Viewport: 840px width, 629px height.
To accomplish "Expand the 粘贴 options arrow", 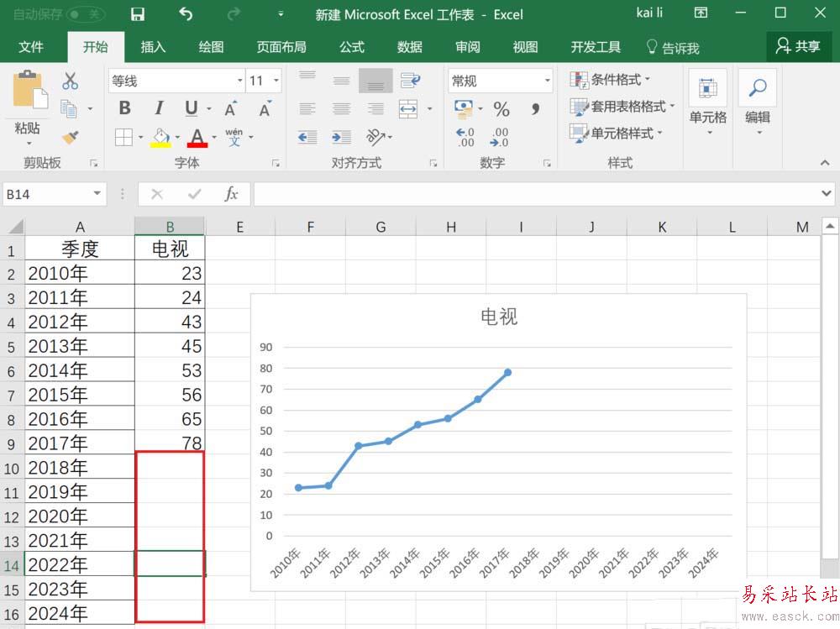I will click(29, 143).
